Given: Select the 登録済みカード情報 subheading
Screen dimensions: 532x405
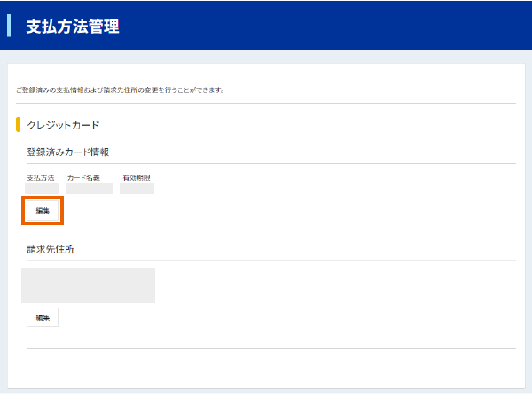Looking at the screenshot, I should coord(67,152).
